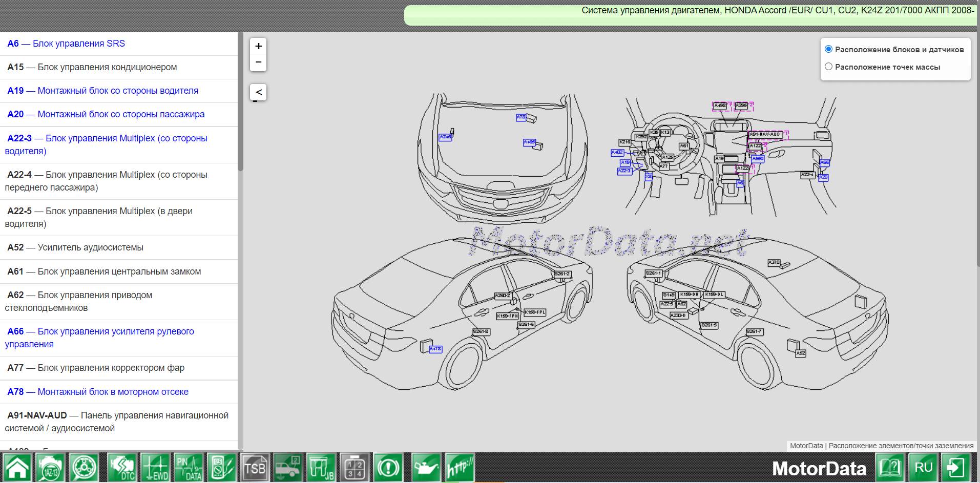This screenshot has width=980, height=483.
Task: Click the side list vertical scrollbar thumb
Action: pyautogui.click(x=240, y=101)
